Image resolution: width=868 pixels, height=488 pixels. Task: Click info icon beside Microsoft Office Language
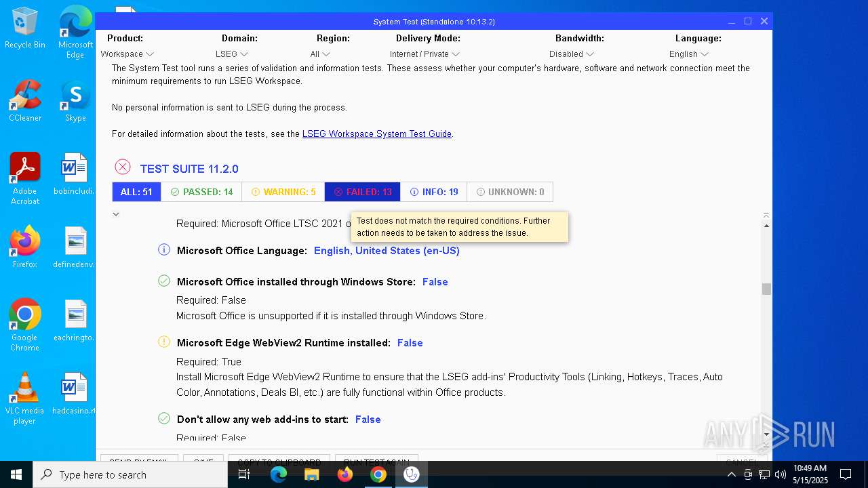point(164,250)
